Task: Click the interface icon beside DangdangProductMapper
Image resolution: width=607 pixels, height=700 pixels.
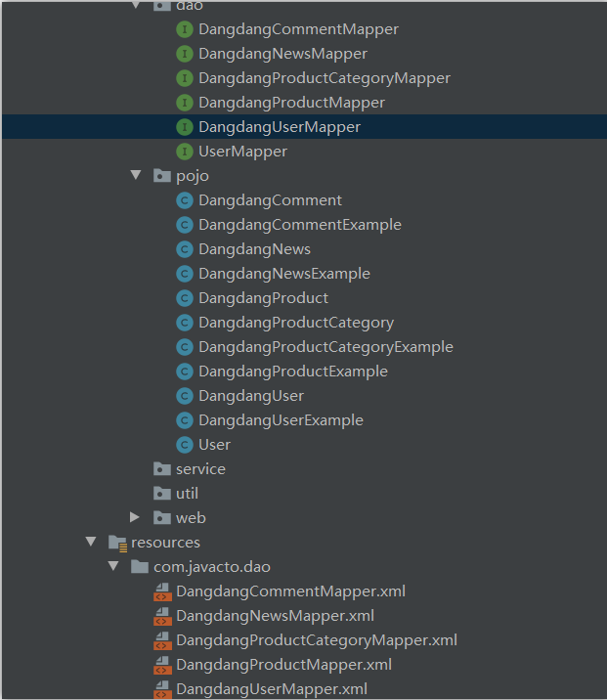Action: click(185, 103)
